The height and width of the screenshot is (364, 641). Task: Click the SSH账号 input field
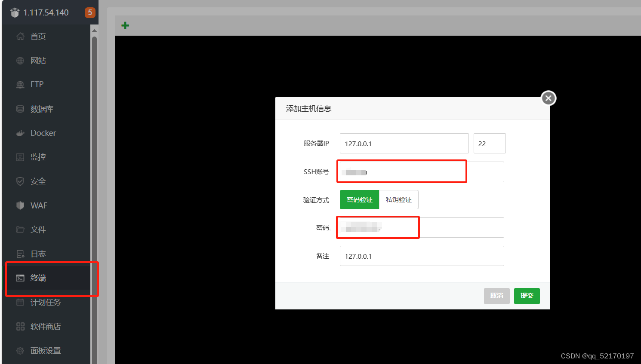(x=422, y=172)
